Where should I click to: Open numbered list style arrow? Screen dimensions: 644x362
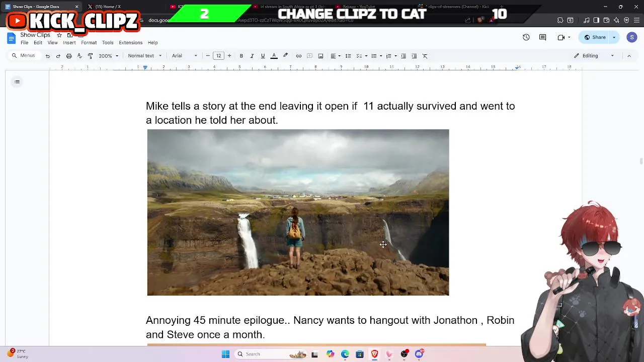395,56
